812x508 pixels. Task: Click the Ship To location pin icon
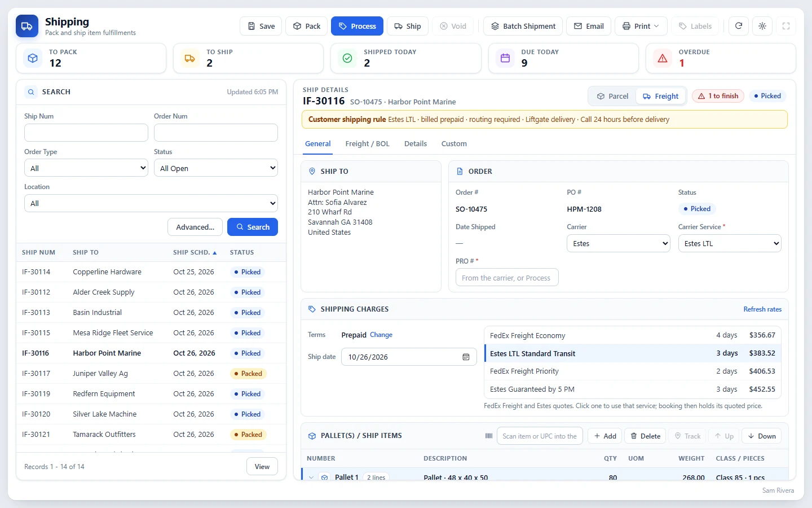[312, 171]
